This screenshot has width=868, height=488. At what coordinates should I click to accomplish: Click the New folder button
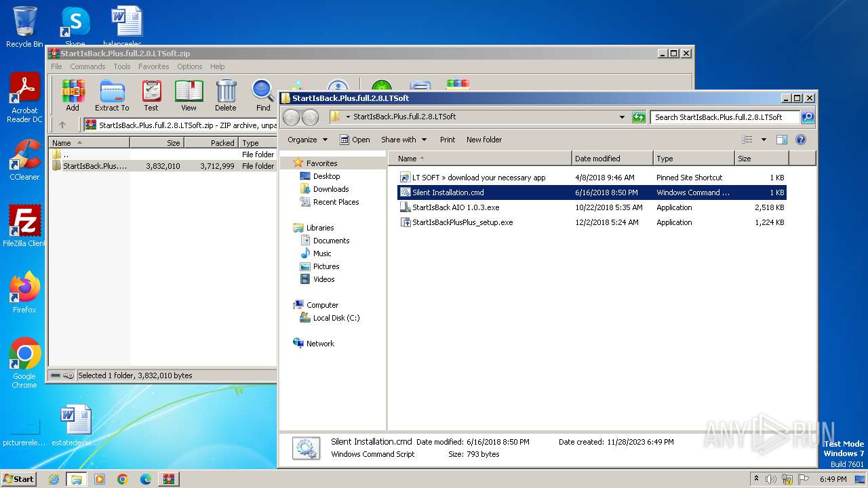tap(484, 140)
